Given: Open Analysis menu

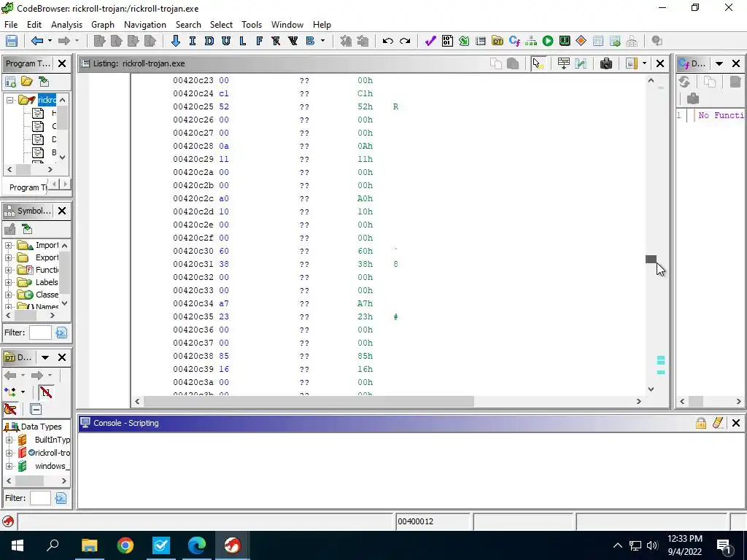Looking at the screenshot, I should [x=66, y=24].
